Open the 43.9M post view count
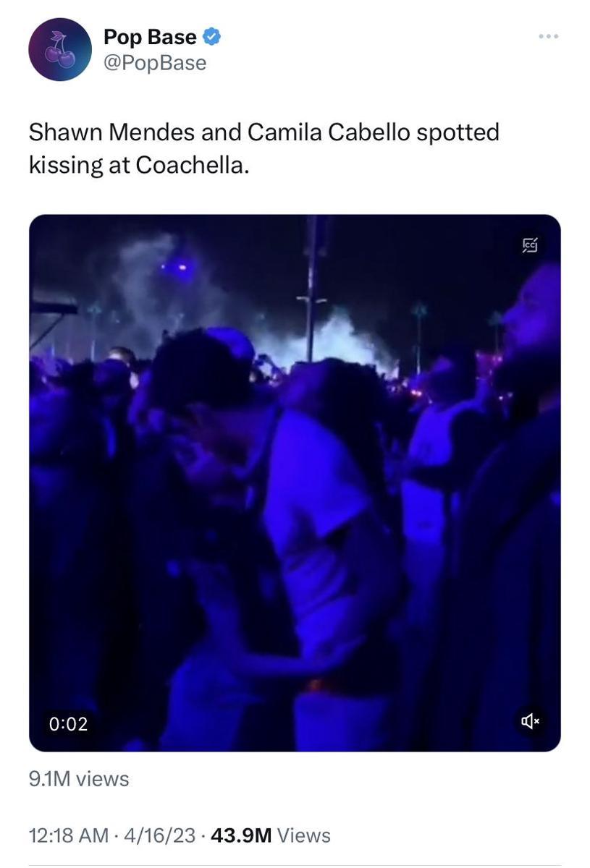This screenshot has width=590, height=868. coord(241,835)
